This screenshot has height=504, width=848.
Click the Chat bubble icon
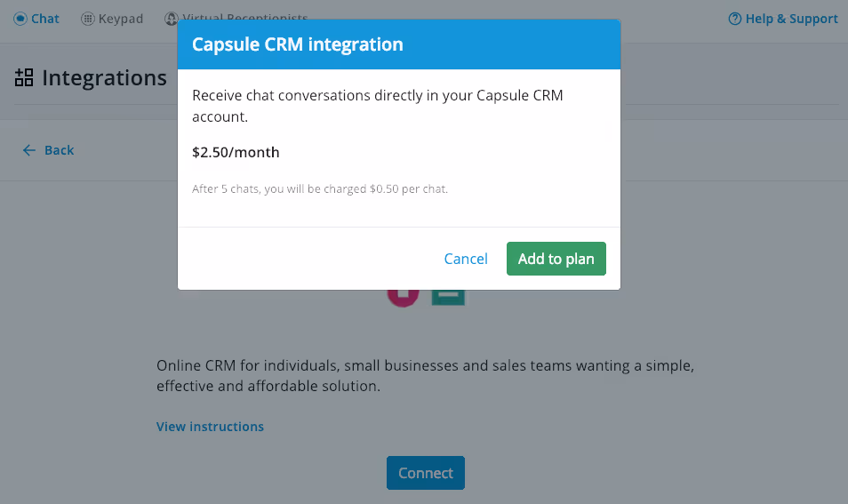[x=20, y=19]
